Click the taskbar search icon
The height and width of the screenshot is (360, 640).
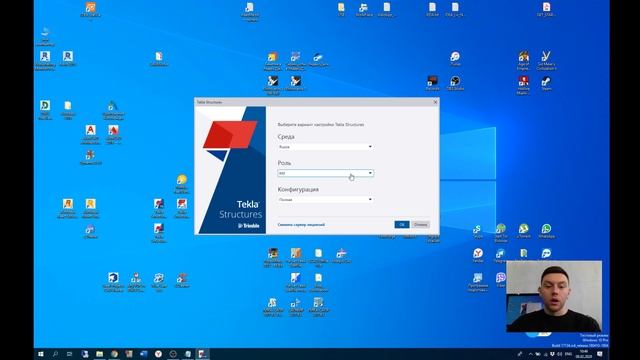pyautogui.click(x=55, y=354)
